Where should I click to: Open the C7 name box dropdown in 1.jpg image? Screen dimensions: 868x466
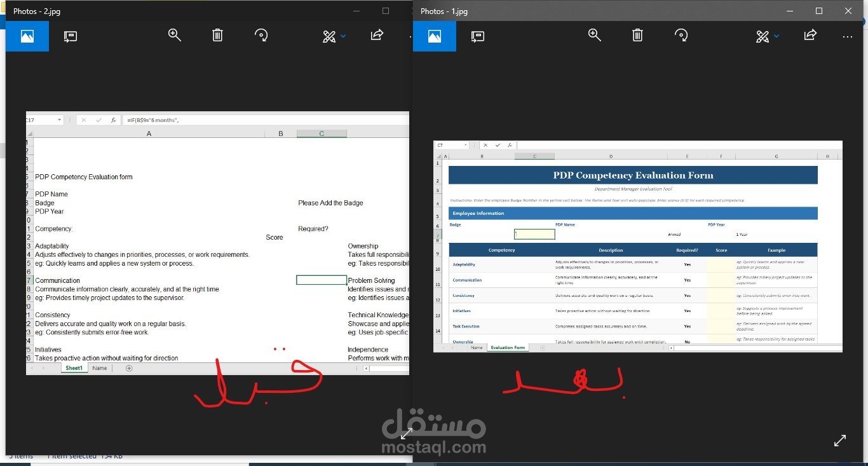pyautogui.click(x=466, y=145)
